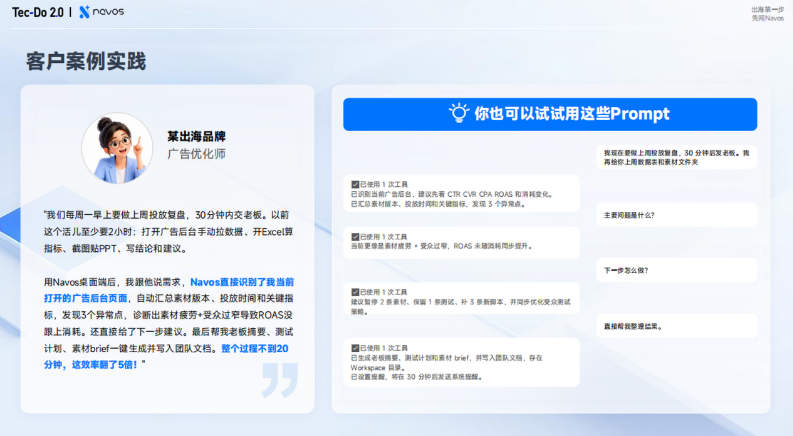Click the slide title "客户案例实践"
Viewport: 793px width, 436px height.
[86, 61]
